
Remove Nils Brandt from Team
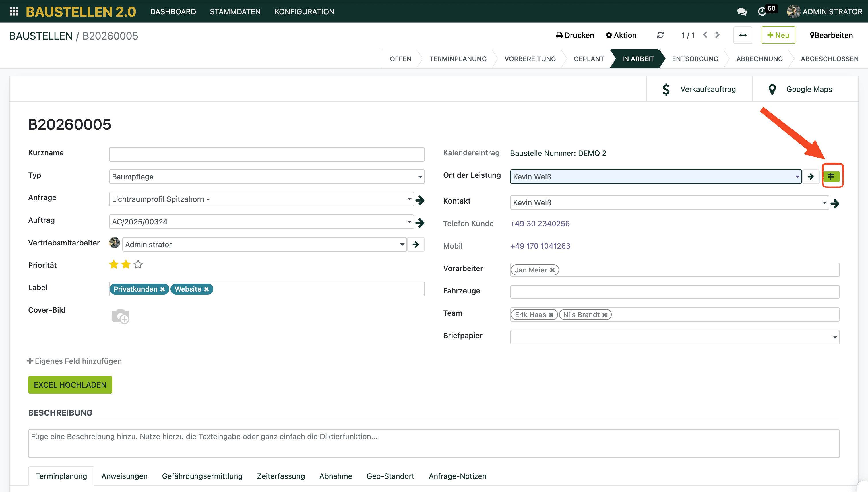click(x=605, y=315)
